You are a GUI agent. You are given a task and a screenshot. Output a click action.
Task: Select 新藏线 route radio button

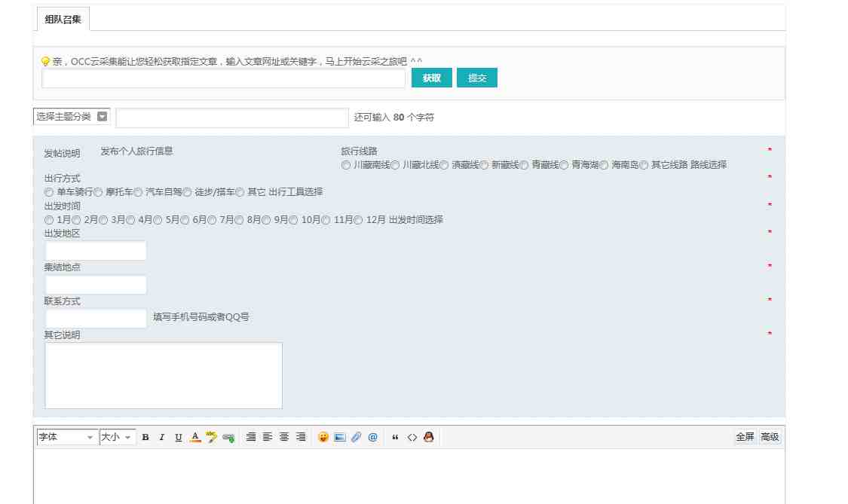point(484,165)
